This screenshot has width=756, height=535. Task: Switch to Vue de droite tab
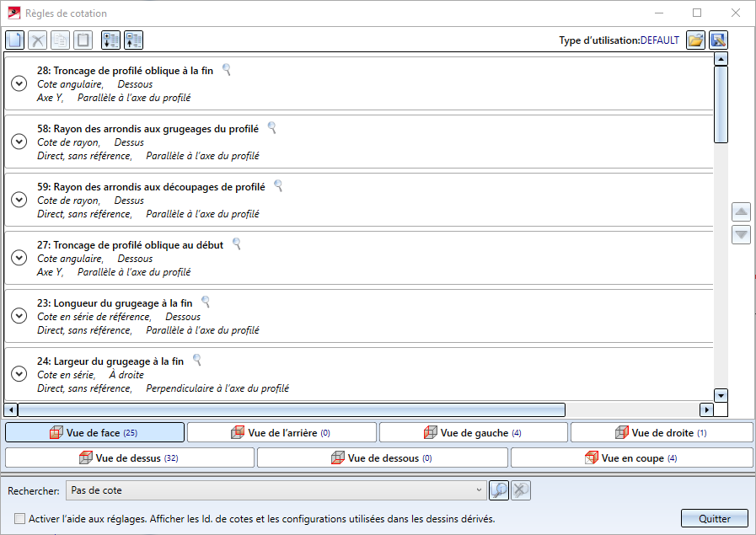[662, 432]
